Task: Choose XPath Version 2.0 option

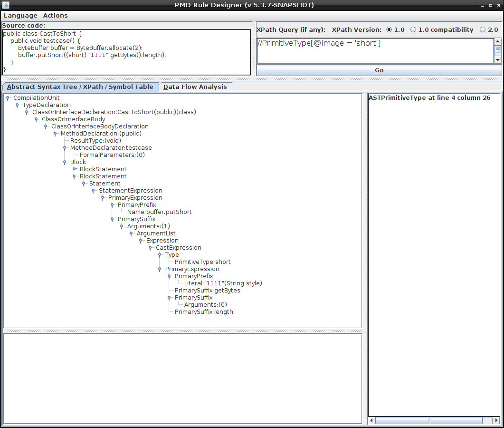Action: pos(483,29)
